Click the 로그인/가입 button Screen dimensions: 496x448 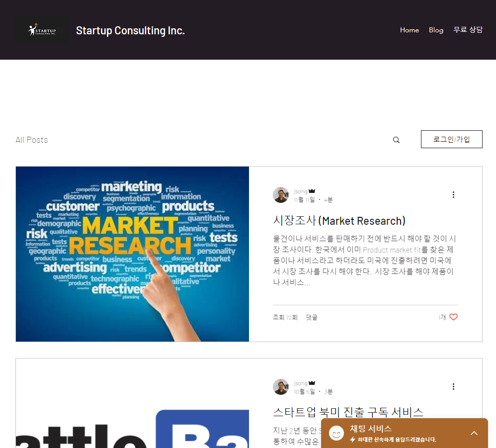coord(451,139)
